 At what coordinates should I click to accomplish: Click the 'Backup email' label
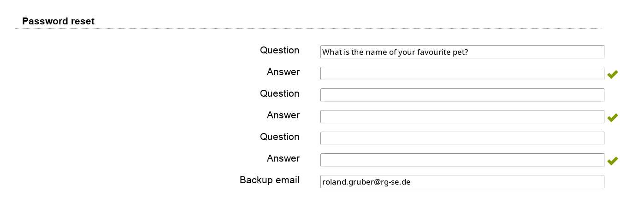[269, 180]
